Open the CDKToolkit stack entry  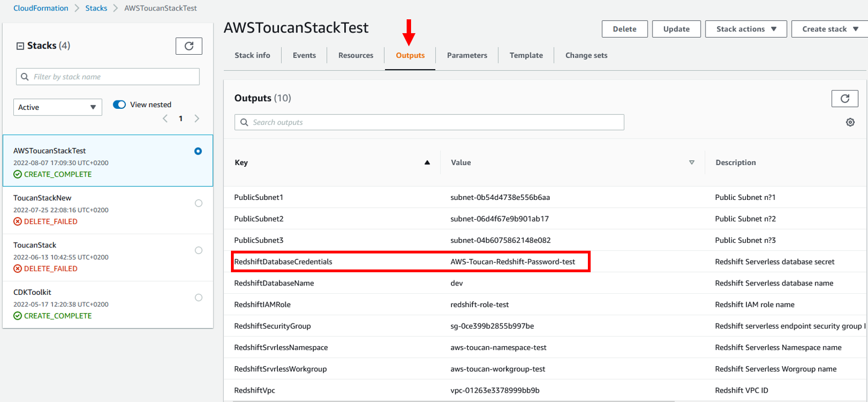point(108,304)
